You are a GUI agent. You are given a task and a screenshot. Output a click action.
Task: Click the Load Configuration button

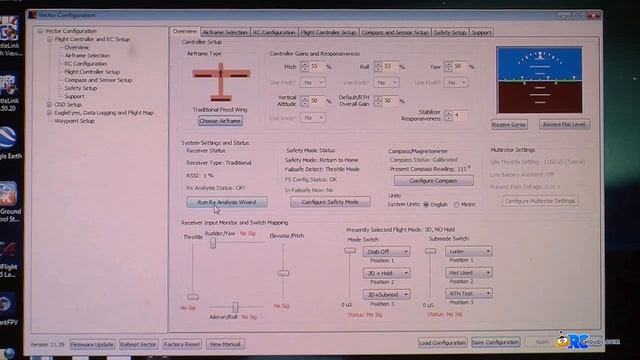(442, 342)
